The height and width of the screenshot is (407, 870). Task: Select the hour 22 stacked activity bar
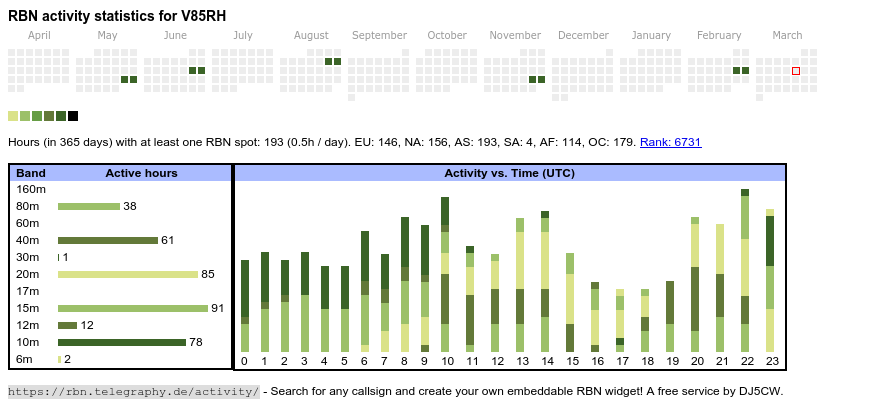(x=745, y=270)
